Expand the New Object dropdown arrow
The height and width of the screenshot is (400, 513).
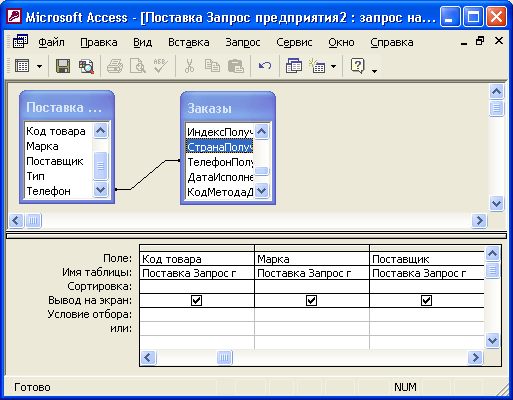tap(333, 66)
